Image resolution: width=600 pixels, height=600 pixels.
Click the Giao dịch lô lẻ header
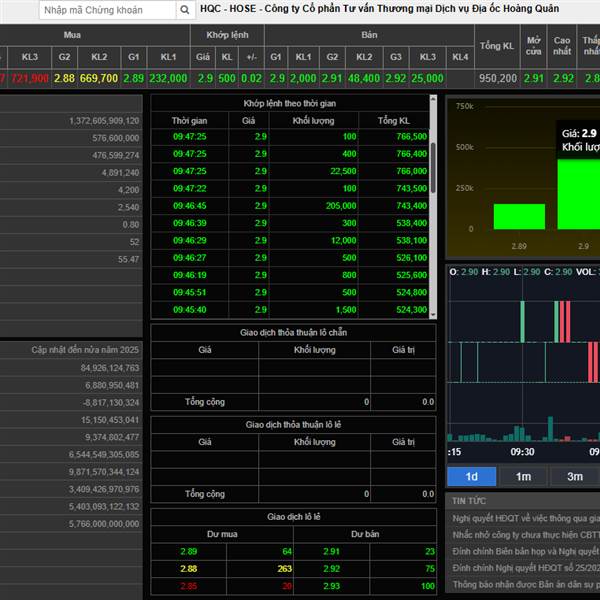293,517
